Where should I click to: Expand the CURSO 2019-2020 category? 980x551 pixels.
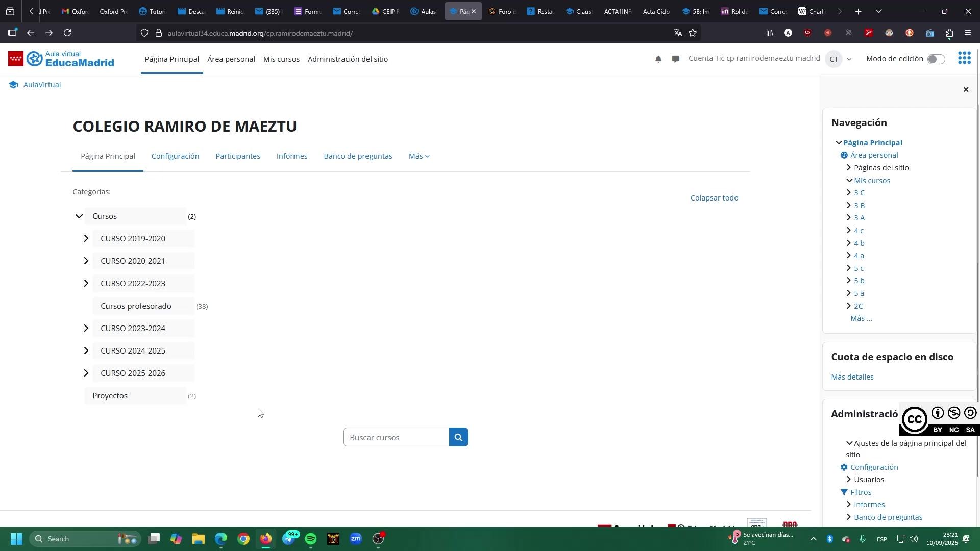tap(86, 238)
